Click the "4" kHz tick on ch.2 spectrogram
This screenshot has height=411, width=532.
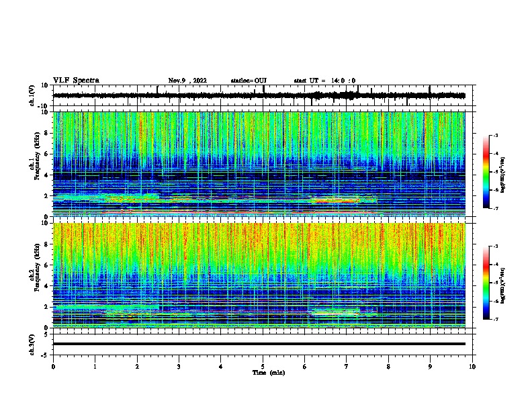coord(46,286)
